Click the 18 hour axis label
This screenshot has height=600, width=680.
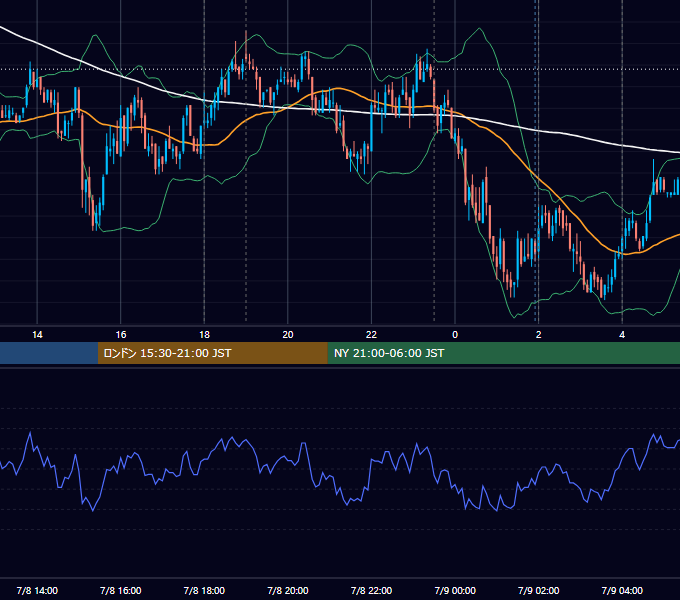click(204, 335)
